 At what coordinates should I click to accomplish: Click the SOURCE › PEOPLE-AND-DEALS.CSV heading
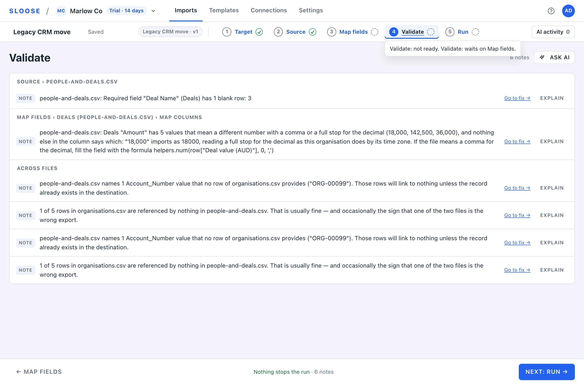(67, 82)
